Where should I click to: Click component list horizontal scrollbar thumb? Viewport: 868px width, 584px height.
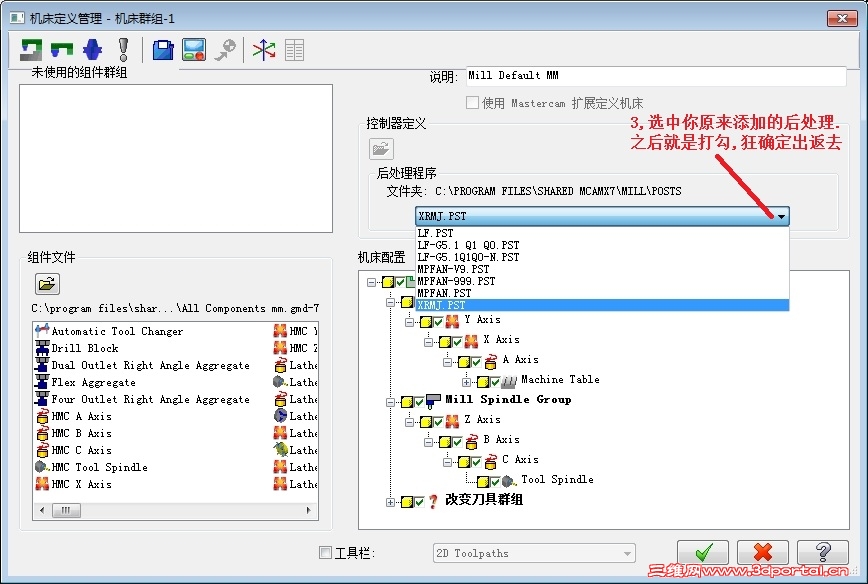pos(66,510)
